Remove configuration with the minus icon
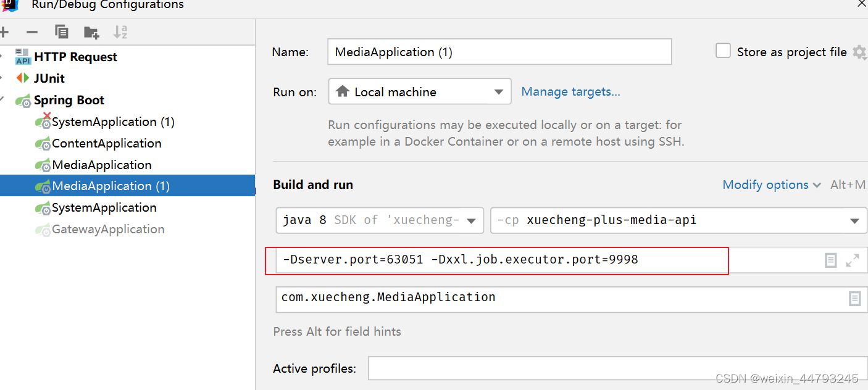 click(32, 32)
